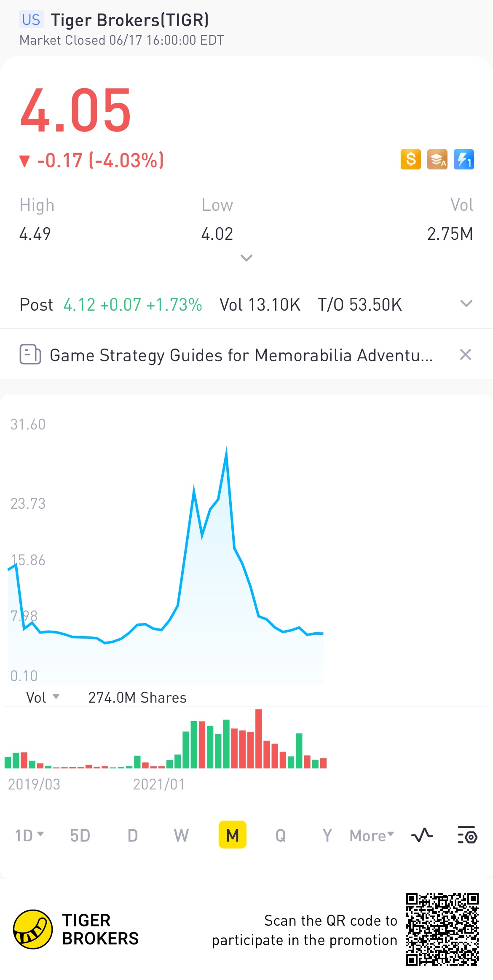Dismiss the Game Strategy Guides banner
The image size is (493, 980).
coord(465,354)
